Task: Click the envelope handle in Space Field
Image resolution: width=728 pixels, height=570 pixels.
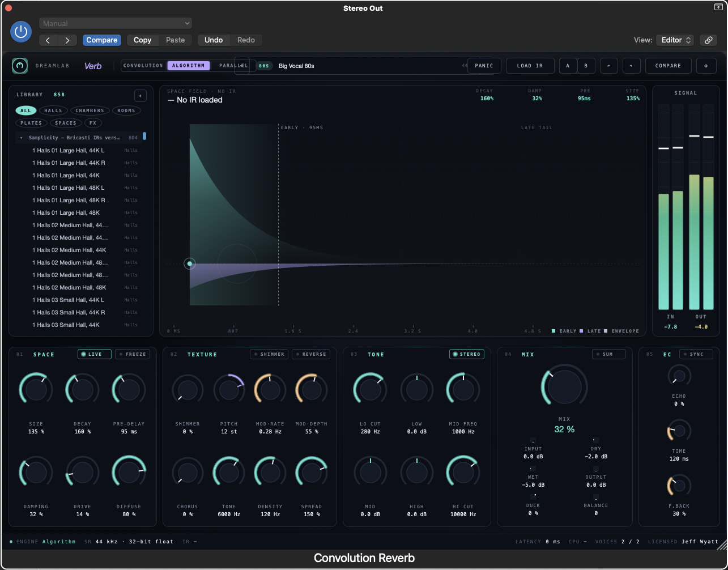Action: (x=190, y=263)
